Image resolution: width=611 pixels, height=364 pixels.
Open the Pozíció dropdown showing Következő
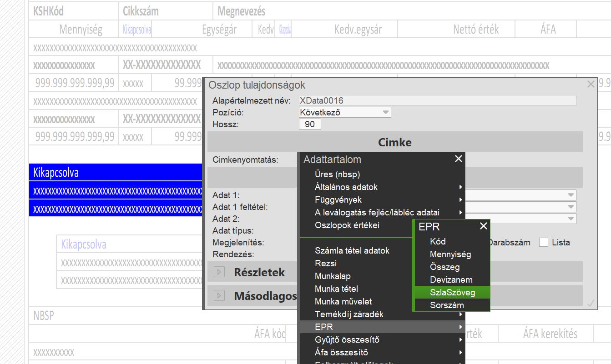click(345, 112)
